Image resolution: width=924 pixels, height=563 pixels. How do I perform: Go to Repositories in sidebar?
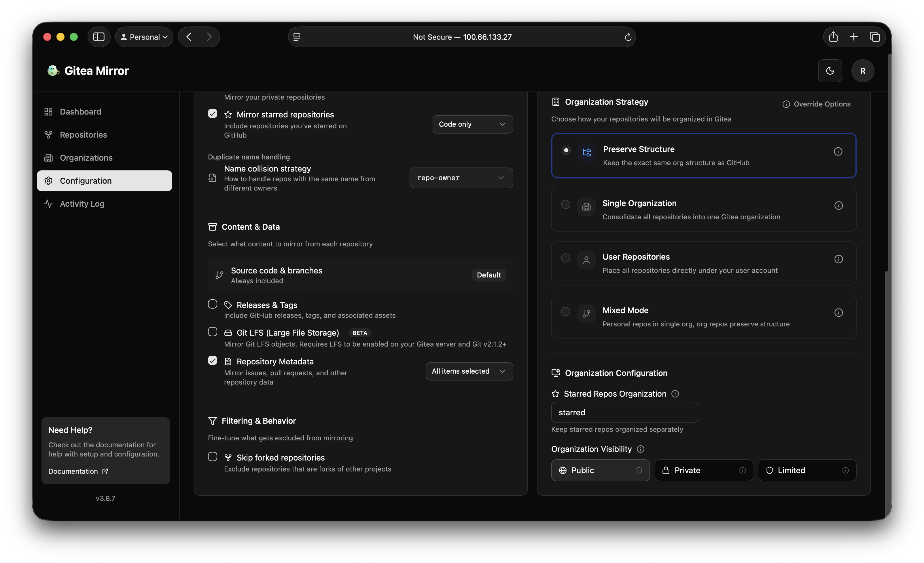[83, 135]
